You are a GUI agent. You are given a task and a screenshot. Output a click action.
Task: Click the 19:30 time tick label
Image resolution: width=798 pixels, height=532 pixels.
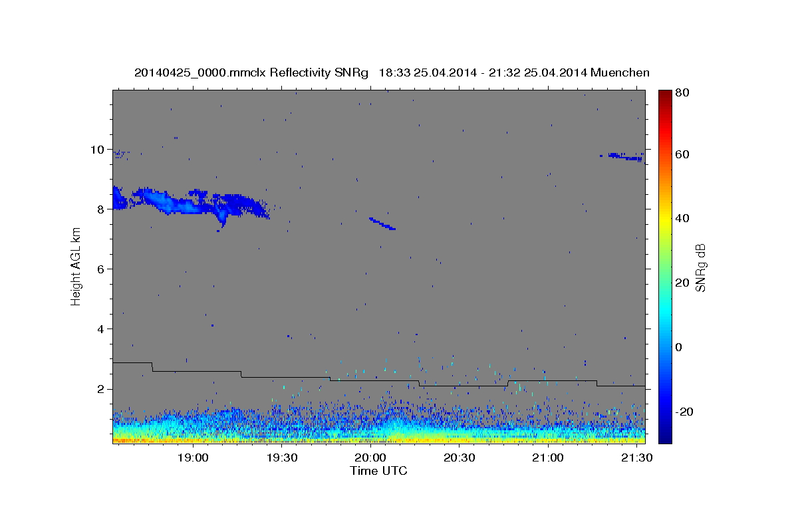[x=281, y=458]
